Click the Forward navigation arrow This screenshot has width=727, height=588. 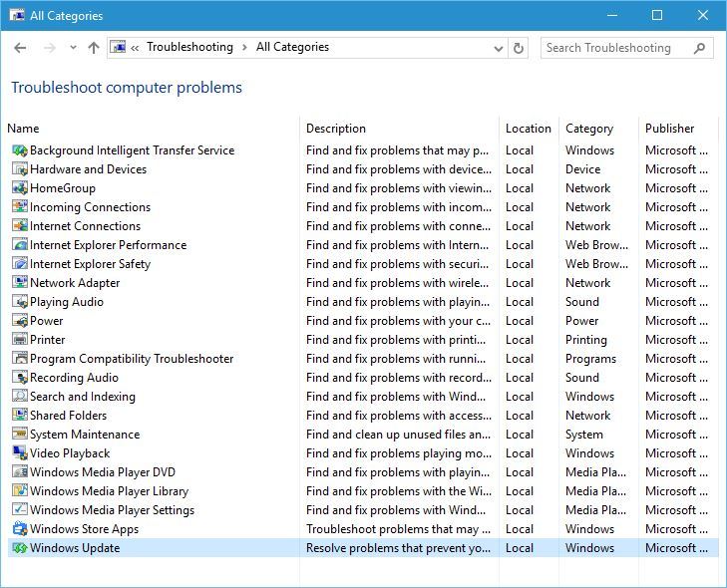(49, 48)
